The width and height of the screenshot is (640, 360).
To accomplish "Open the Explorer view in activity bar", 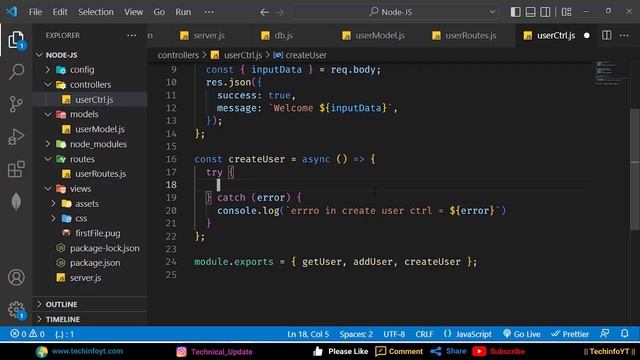I will [16, 40].
